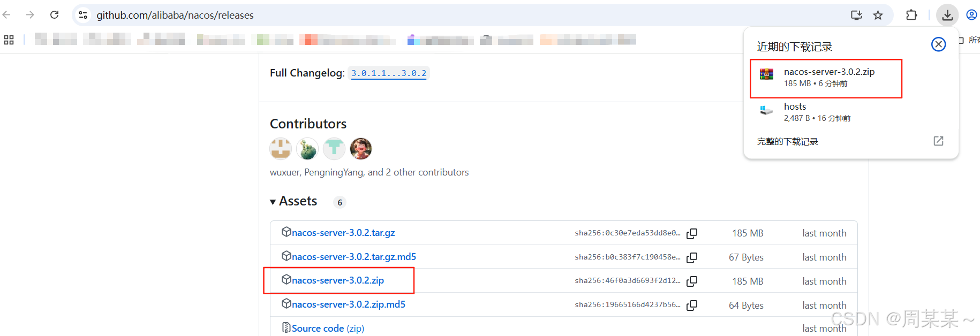Open the 3.0.1.1...3.0.2 changelog link
Viewport: 980px width, 336px height.
tap(389, 73)
